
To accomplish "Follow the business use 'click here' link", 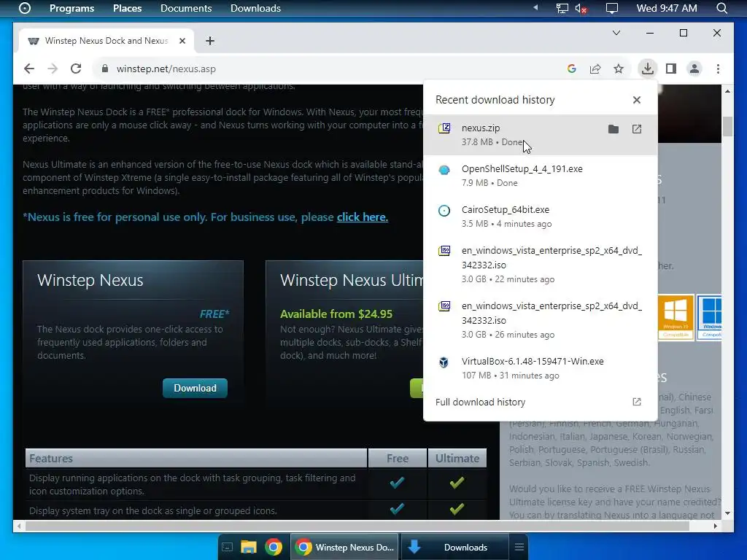I will [x=362, y=217].
